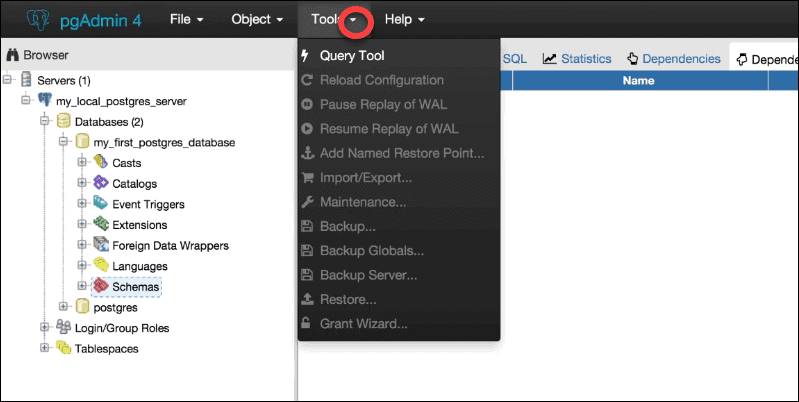Click the Foreign Data Wrappers icon
This screenshot has height=402, width=799.
(100, 245)
